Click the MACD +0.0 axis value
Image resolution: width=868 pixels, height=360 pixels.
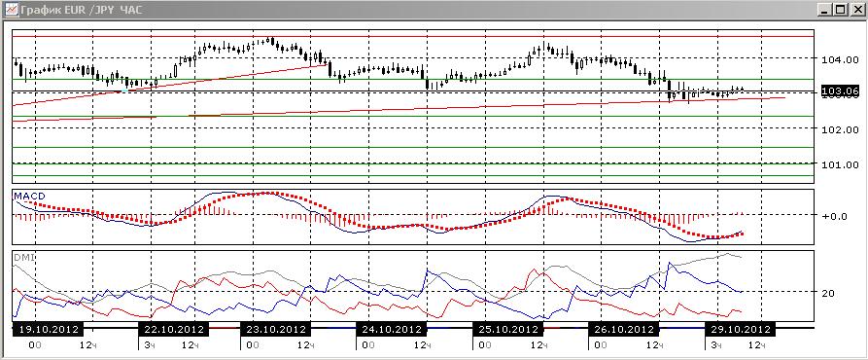pos(835,216)
